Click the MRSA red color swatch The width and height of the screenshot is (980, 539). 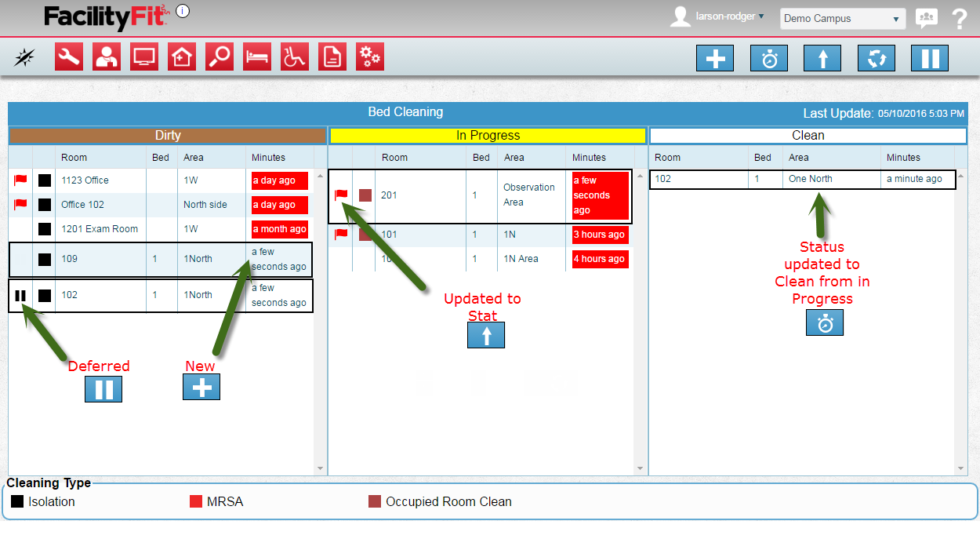pyautogui.click(x=196, y=501)
